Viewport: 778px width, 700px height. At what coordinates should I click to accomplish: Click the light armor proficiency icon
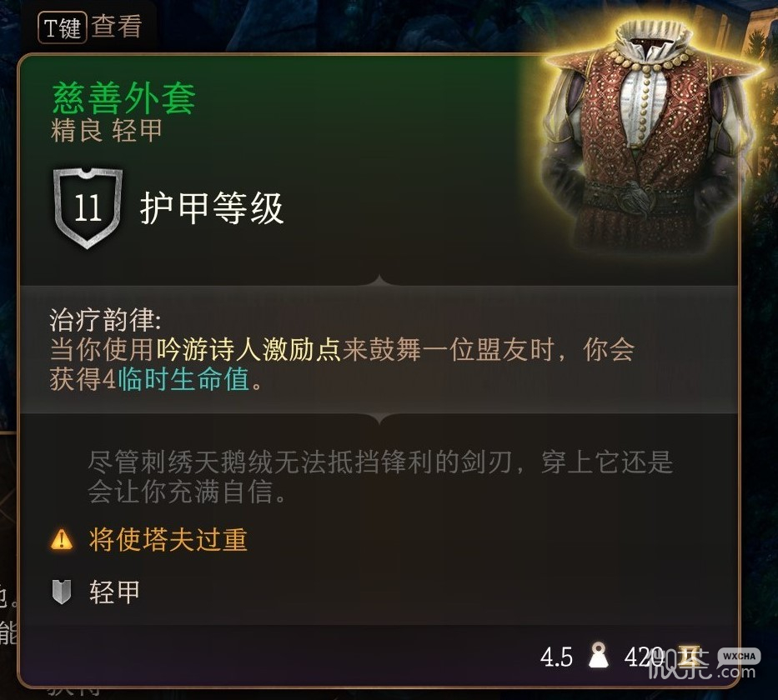pyautogui.click(x=62, y=592)
